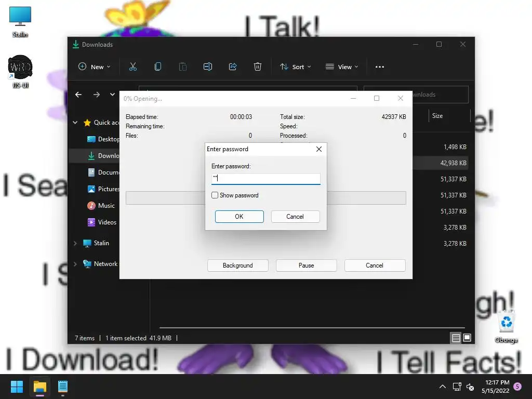This screenshot has height=399, width=532.
Task: Expand the Network tree node
Action: 75,264
